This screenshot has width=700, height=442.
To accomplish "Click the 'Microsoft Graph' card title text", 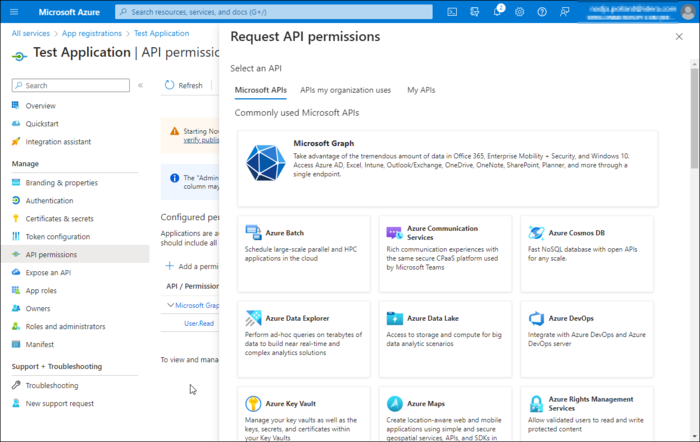I will pos(324,143).
